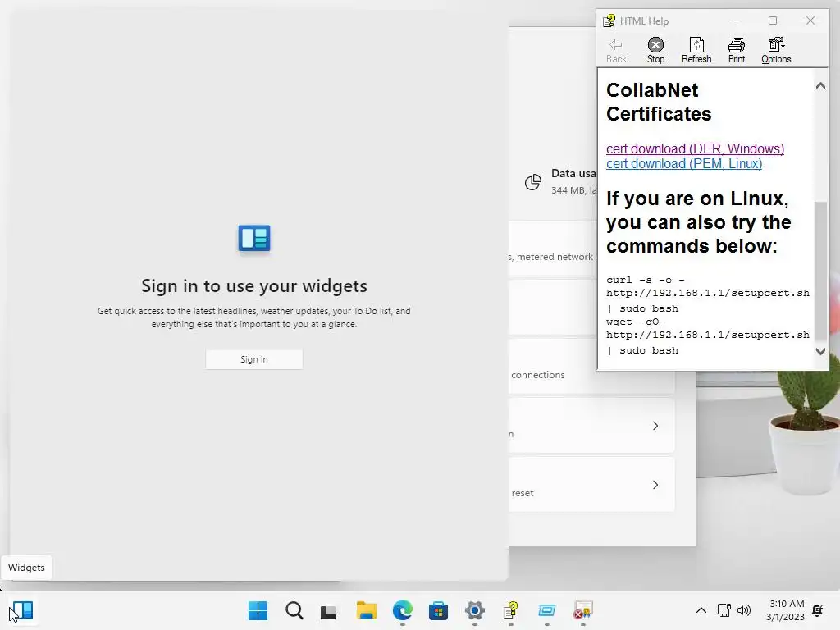Minimize the HTML Help window
840x630 pixels.
[736, 21]
